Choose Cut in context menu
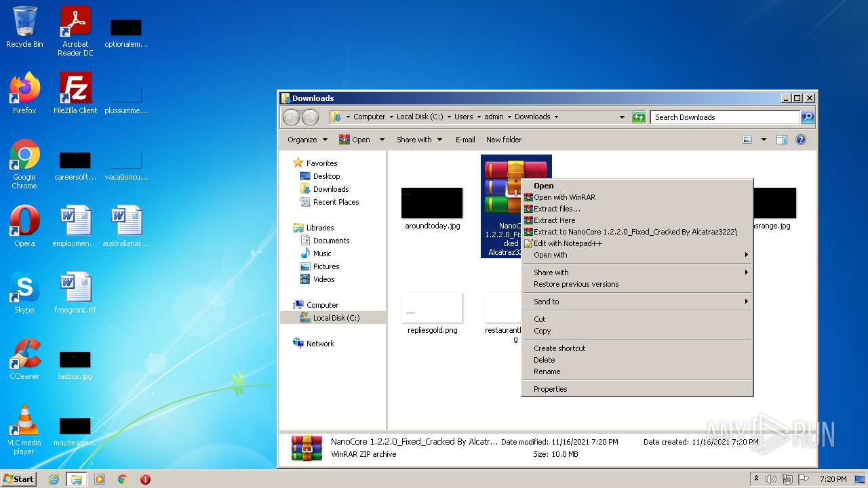 [x=637, y=319]
